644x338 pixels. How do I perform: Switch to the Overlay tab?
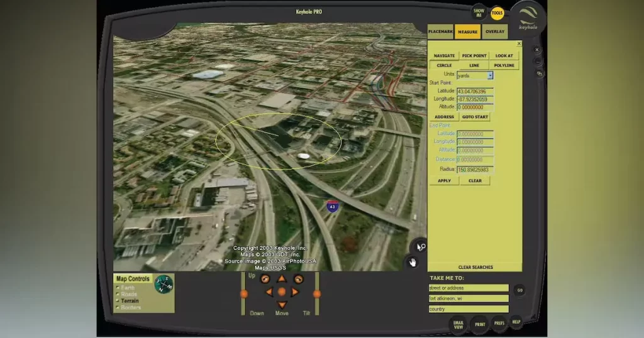(x=495, y=31)
